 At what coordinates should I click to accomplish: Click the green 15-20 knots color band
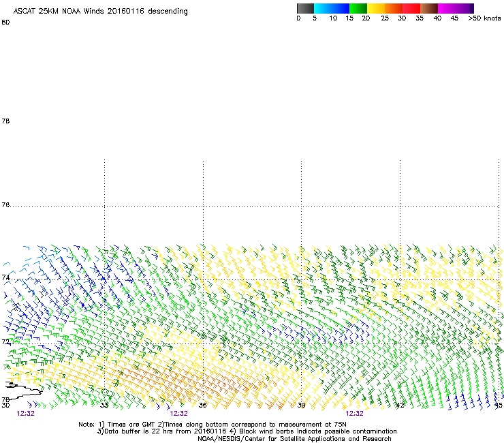point(358,8)
